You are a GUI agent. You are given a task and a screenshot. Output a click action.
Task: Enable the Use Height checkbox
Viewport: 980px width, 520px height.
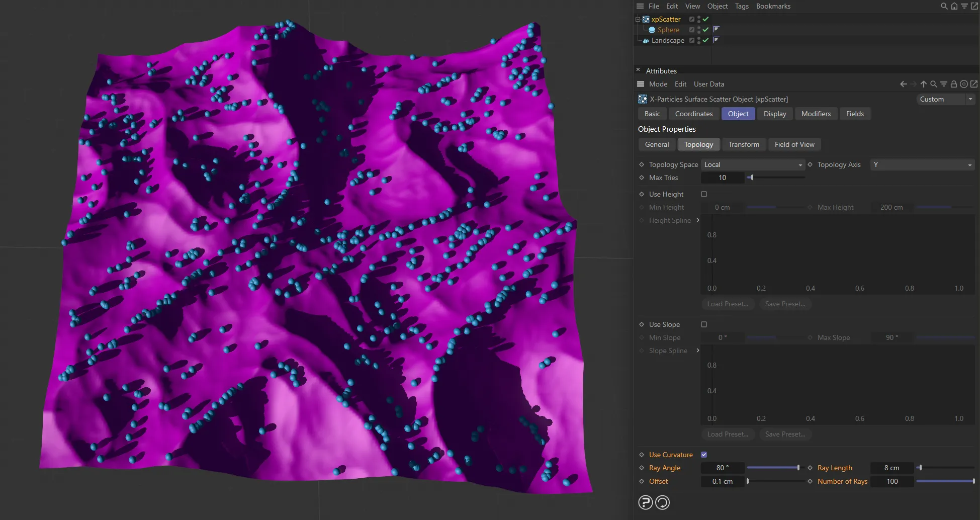703,194
